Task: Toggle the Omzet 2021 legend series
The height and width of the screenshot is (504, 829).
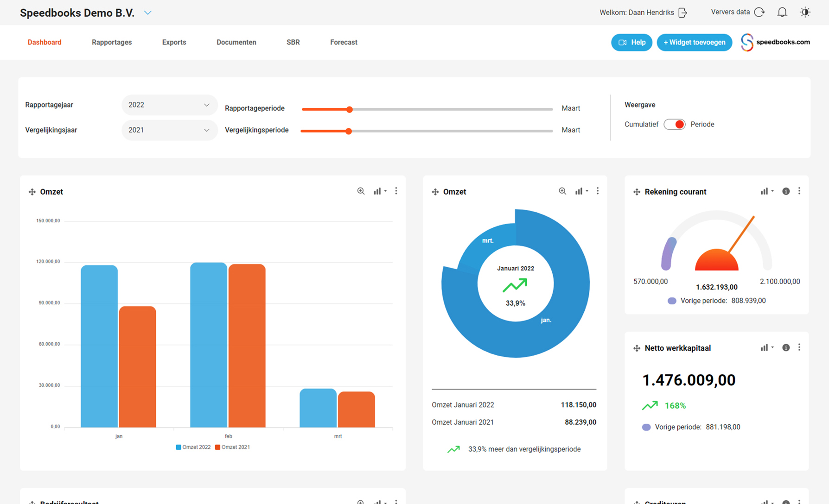Action: [x=232, y=447]
